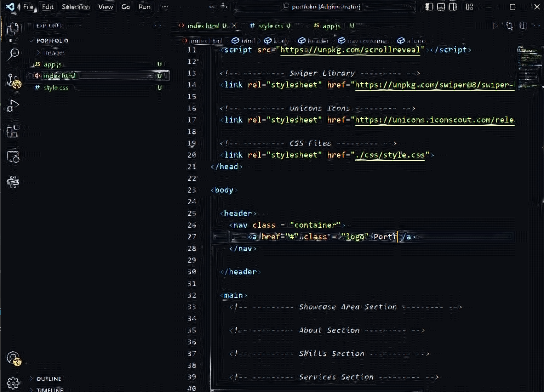Click inside the minimap preview
Screen dimensions: 544x392
click(527, 71)
